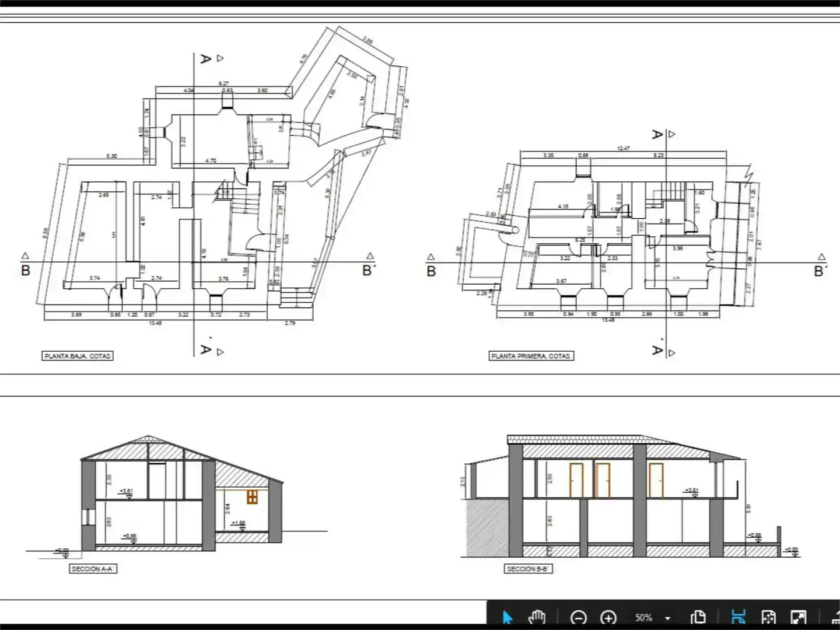Enter full screen mode via arrows icon
This screenshot has width=840, height=630.
tap(798, 617)
